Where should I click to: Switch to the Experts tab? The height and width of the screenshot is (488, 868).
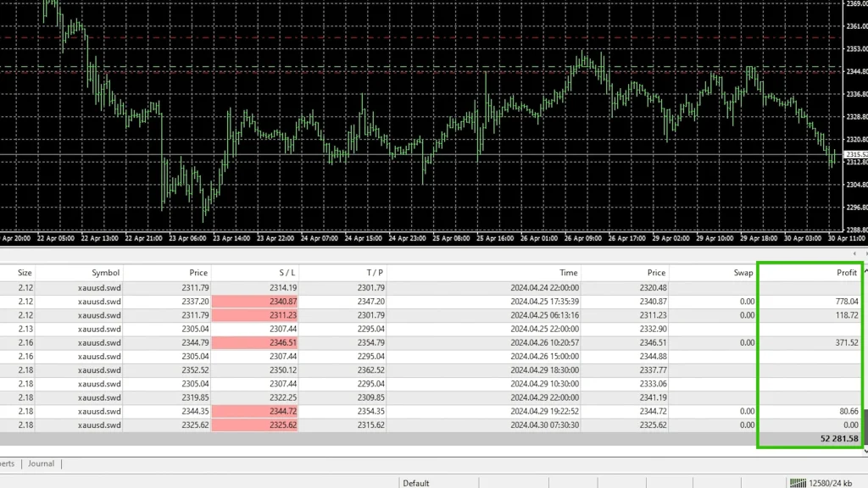7,463
